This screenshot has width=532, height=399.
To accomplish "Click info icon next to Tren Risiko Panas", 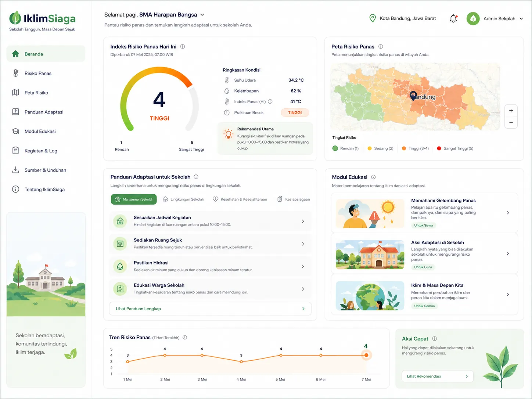I will (185, 337).
